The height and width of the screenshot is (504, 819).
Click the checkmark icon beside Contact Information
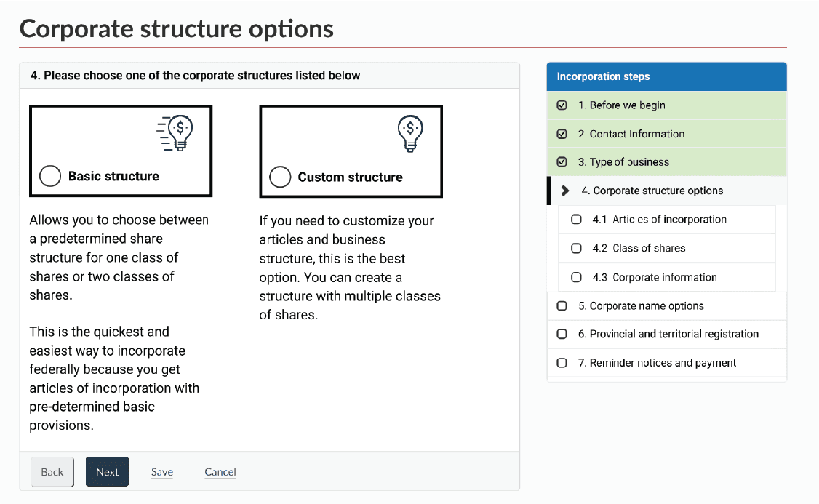[x=562, y=134]
